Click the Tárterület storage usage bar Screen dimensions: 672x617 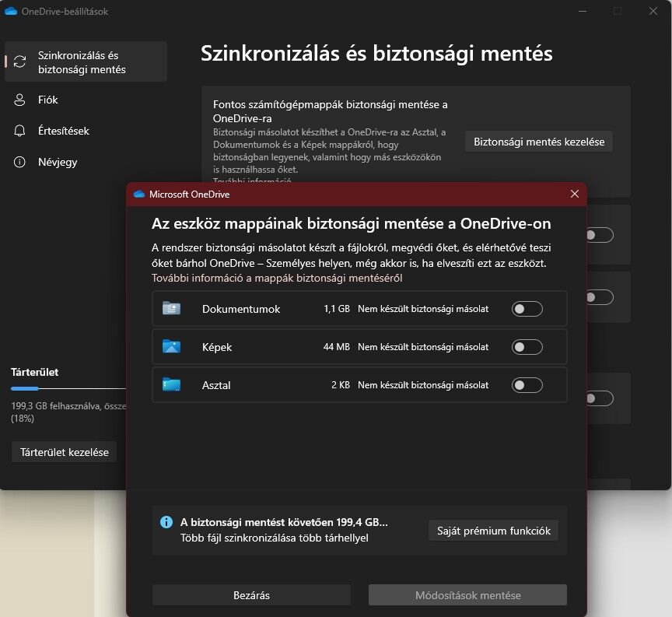68,388
